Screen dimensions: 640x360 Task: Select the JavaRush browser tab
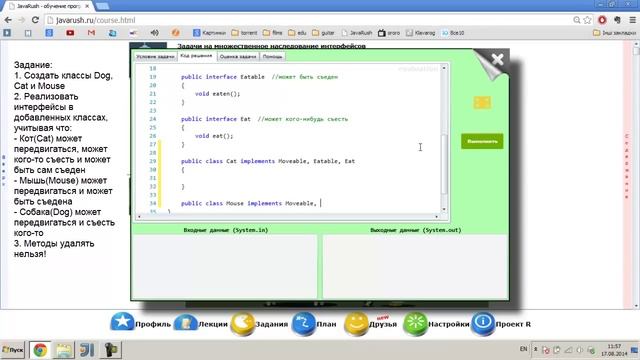click(x=48, y=6)
